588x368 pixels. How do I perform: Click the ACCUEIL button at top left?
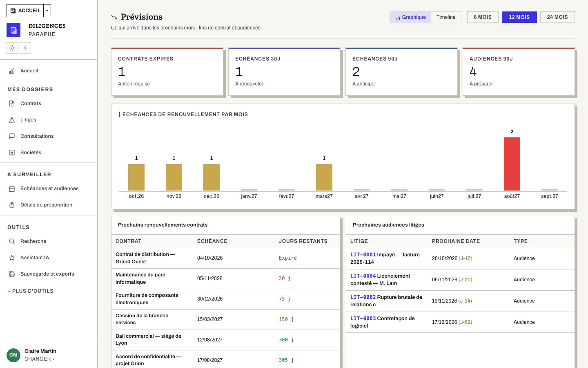click(25, 11)
